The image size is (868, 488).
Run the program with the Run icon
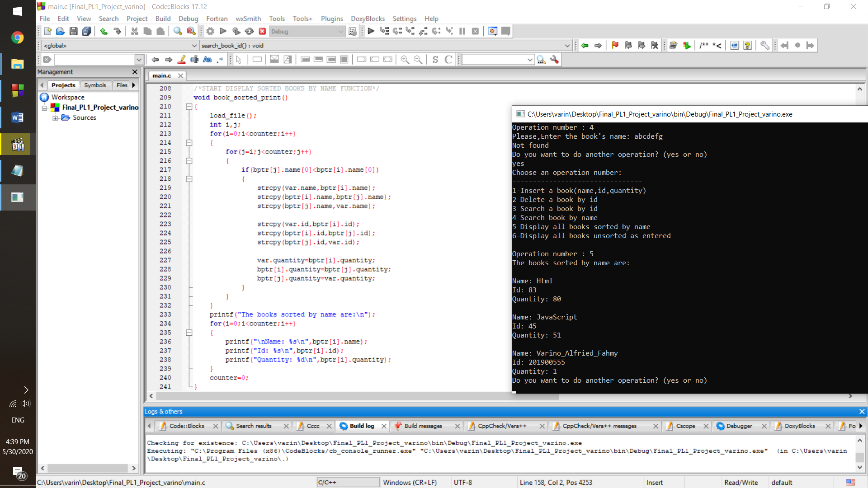223,31
